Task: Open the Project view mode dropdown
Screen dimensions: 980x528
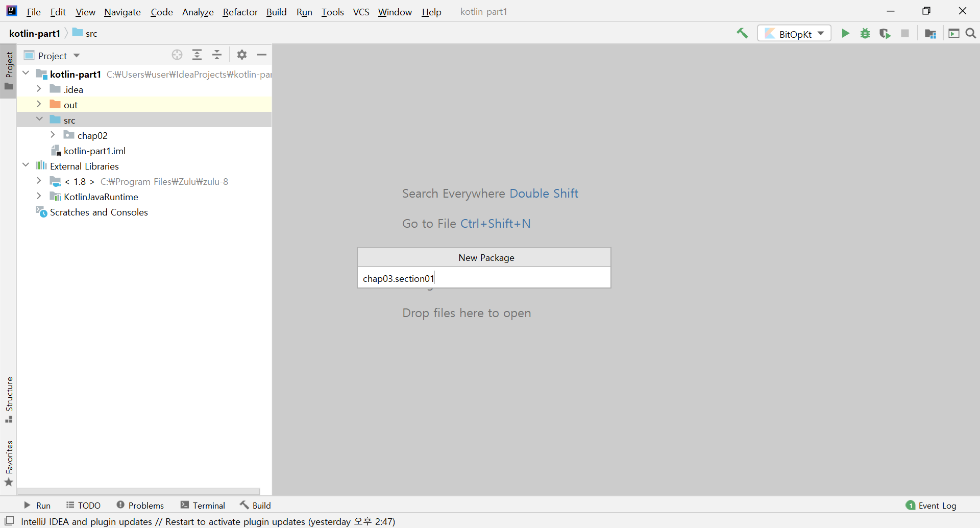Action: [x=52, y=56]
